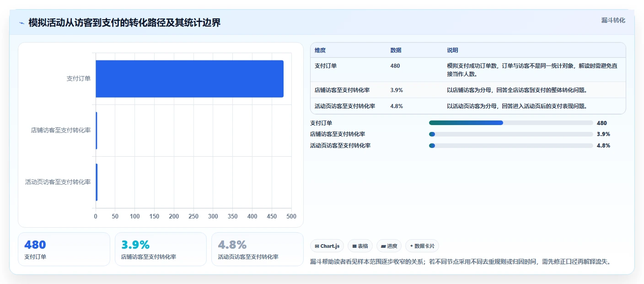The image size is (644, 284).
Task: Click the 480 value beside the progress bar
Action: (602, 123)
